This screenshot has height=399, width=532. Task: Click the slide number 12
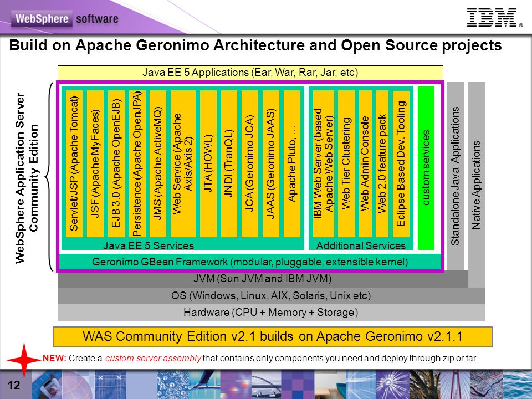(x=14, y=385)
